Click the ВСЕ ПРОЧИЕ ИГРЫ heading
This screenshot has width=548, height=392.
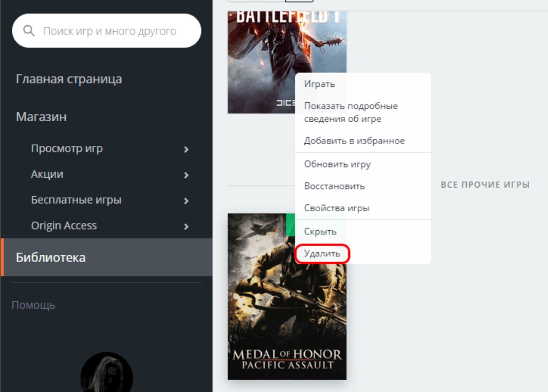485,185
